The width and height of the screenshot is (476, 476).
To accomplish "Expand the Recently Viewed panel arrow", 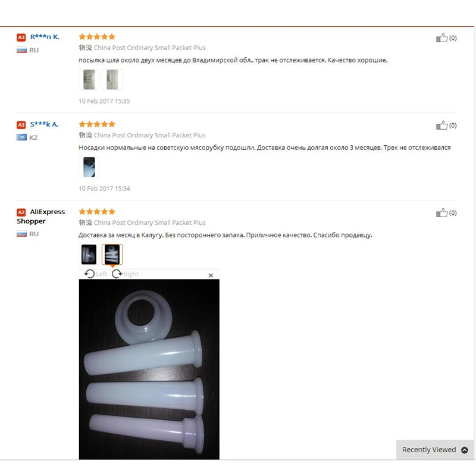I will pyautogui.click(x=465, y=450).
